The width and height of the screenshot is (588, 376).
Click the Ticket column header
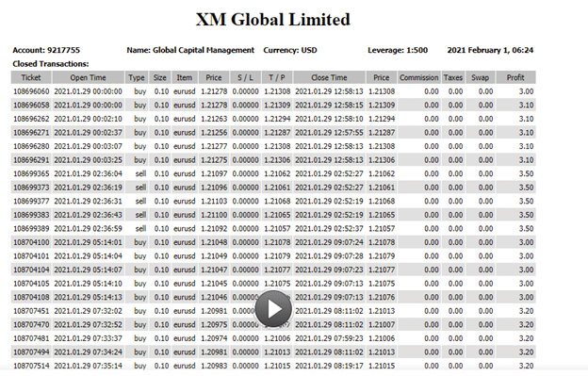click(31, 77)
